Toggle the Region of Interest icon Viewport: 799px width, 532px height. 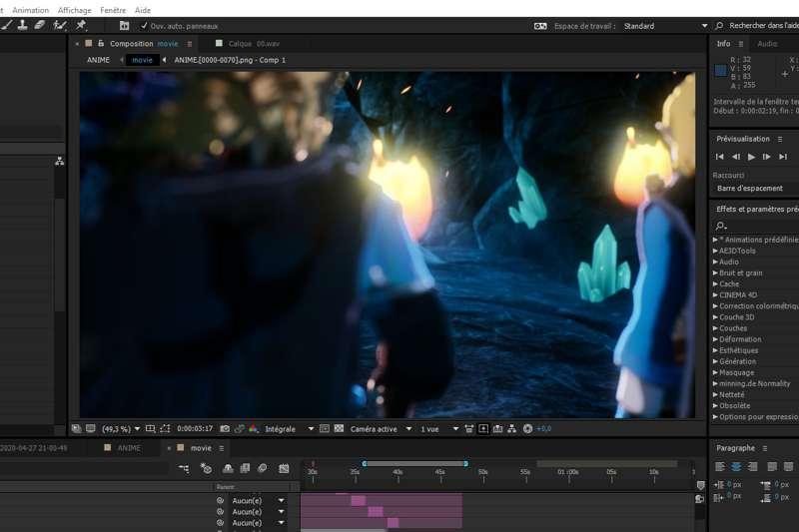click(x=324, y=429)
